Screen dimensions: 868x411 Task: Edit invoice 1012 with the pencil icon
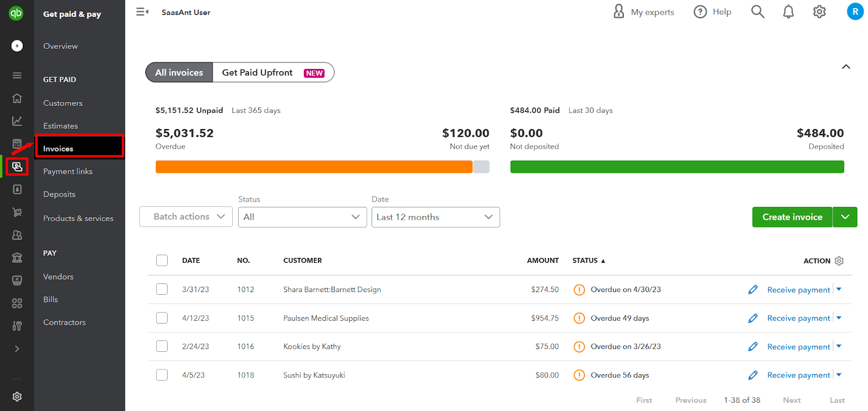tap(753, 290)
